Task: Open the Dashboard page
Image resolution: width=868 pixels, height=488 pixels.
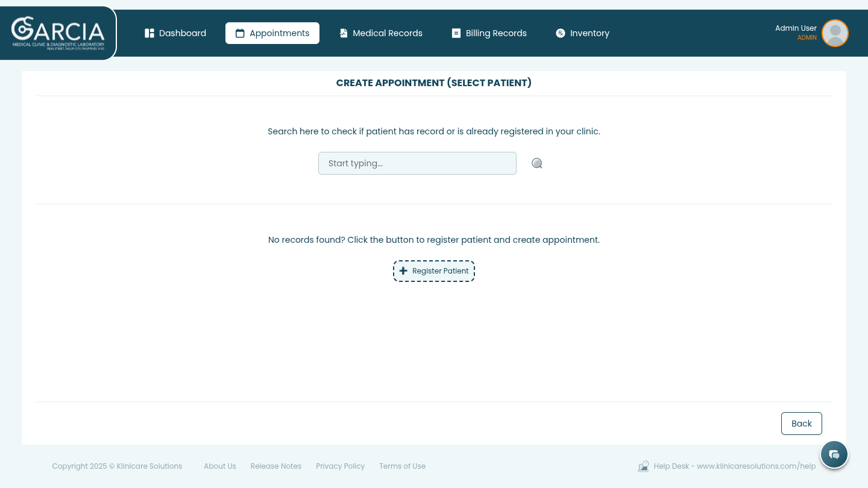Action: [x=175, y=33]
